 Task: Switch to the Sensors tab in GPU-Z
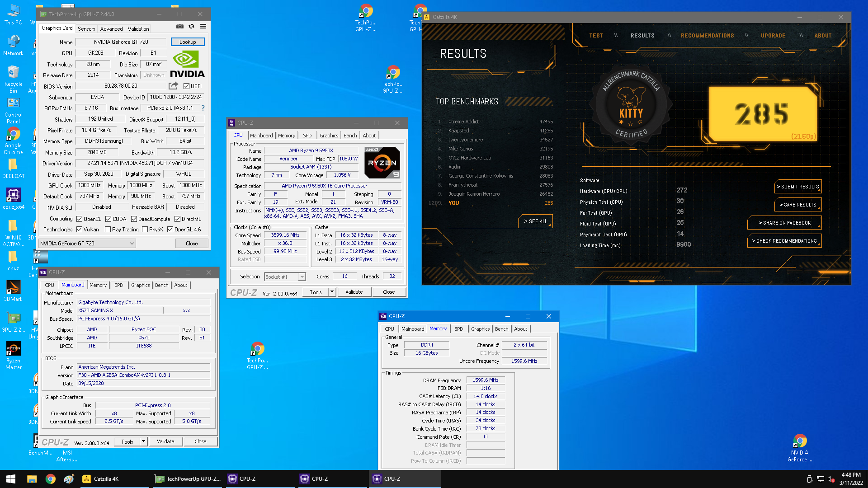point(86,28)
